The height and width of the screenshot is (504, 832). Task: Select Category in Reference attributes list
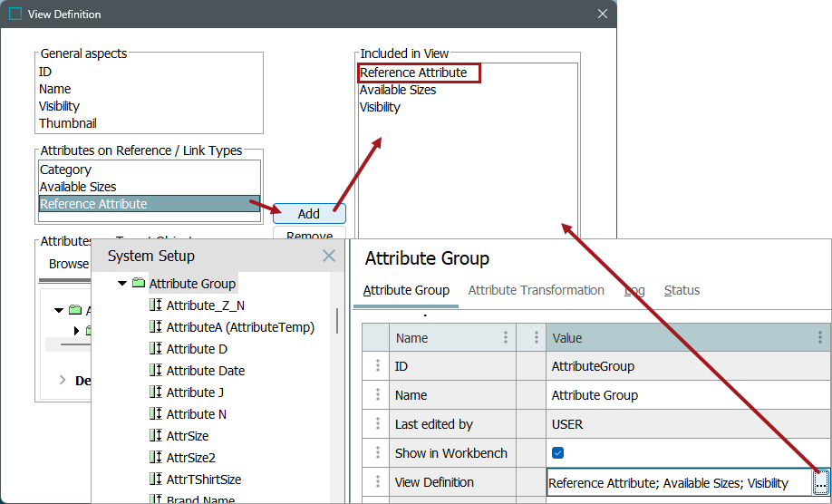65,170
